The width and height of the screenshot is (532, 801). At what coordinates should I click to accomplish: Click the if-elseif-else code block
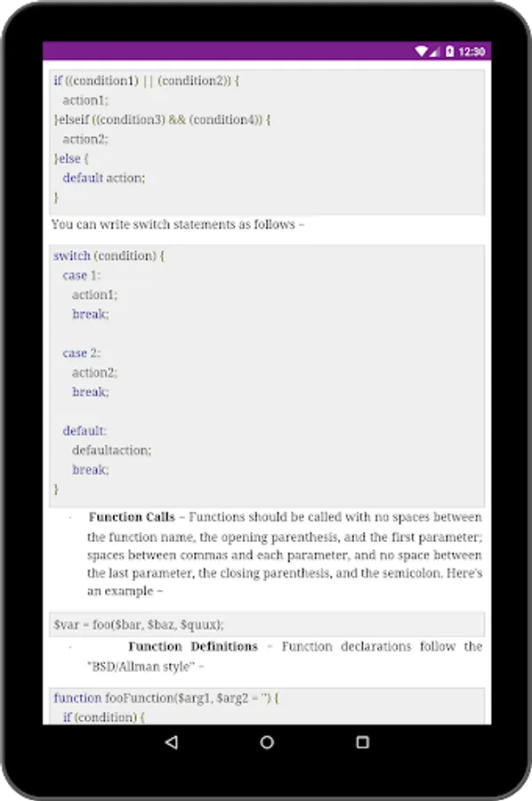tap(267, 142)
